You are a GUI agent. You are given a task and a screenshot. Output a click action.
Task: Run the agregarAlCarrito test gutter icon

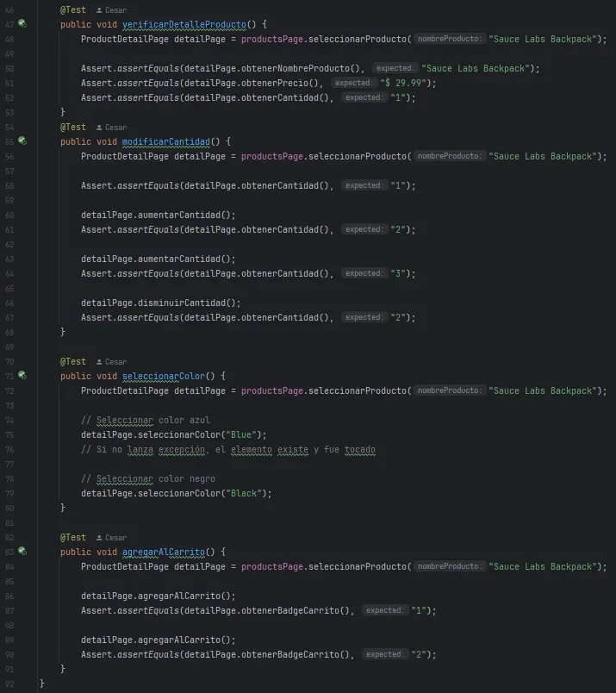click(22, 551)
